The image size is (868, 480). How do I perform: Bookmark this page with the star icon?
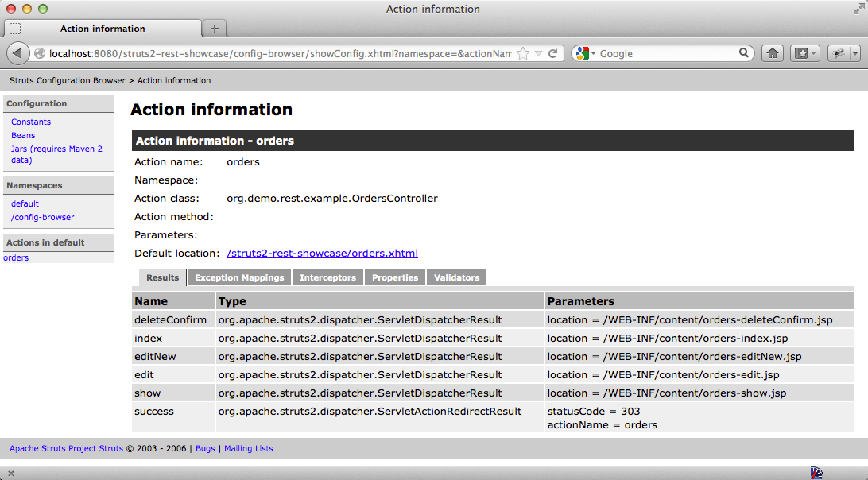523,53
